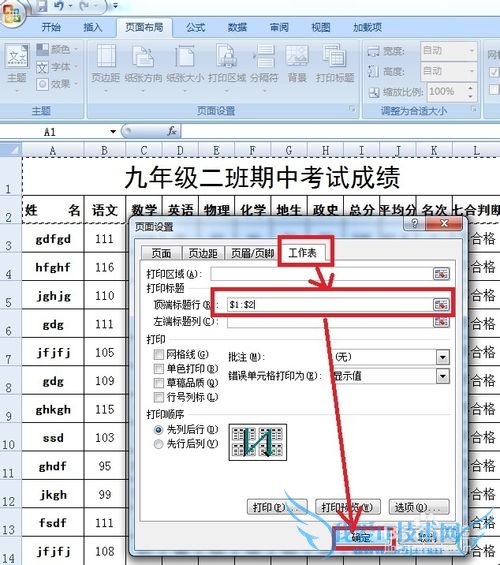Open Comments (批注) dropdown
This screenshot has width=500, height=565.
tap(442, 357)
